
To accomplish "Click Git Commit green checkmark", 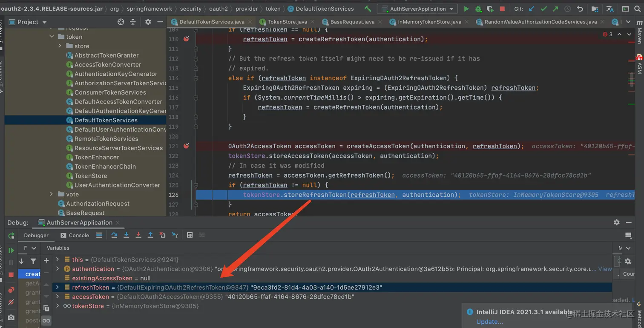I will pyautogui.click(x=544, y=9).
